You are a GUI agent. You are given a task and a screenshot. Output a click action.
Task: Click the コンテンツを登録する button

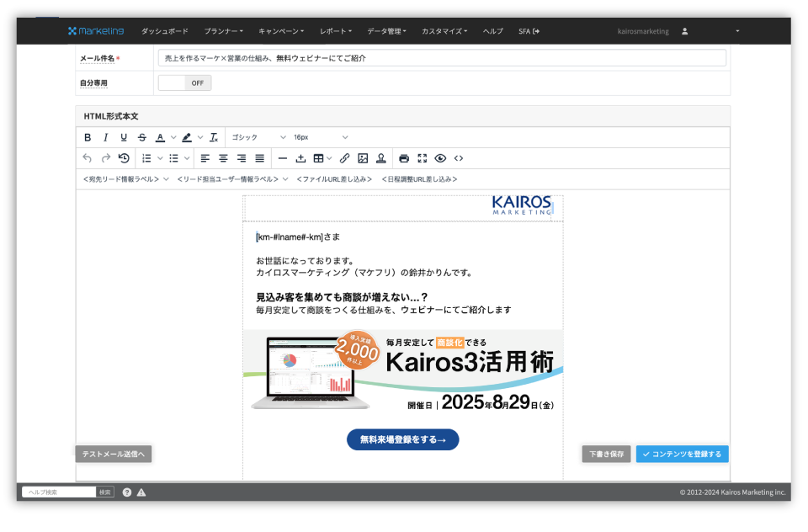pos(683,455)
